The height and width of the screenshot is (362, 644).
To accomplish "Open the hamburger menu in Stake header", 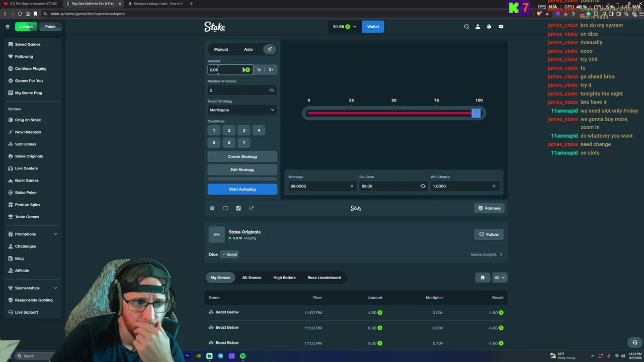I will pyautogui.click(x=8, y=27).
